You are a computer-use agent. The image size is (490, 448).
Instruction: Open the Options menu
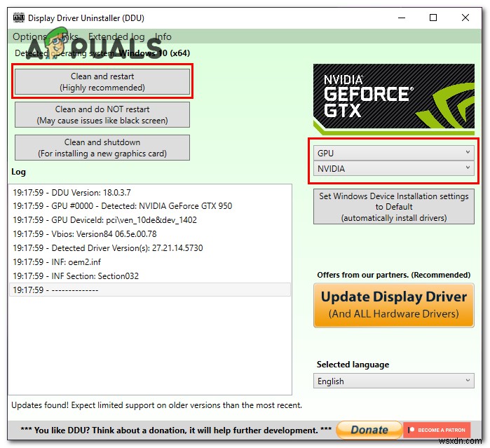pyautogui.click(x=29, y=36)
